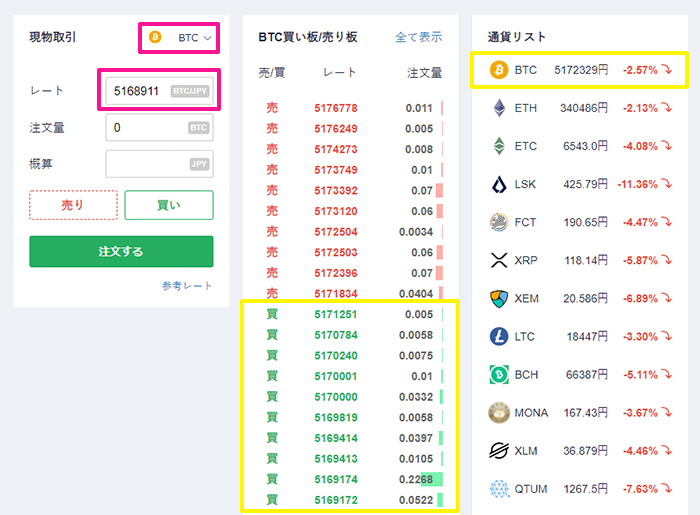Click the LTC Litecoin icon
This screenshot has height=515, width=700.
[499, 336]
